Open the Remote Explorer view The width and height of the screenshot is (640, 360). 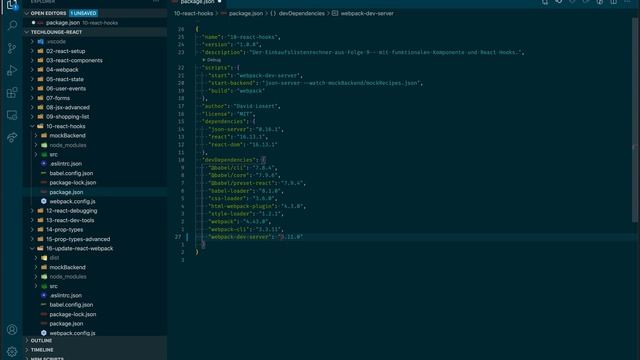tap(12, 115)
